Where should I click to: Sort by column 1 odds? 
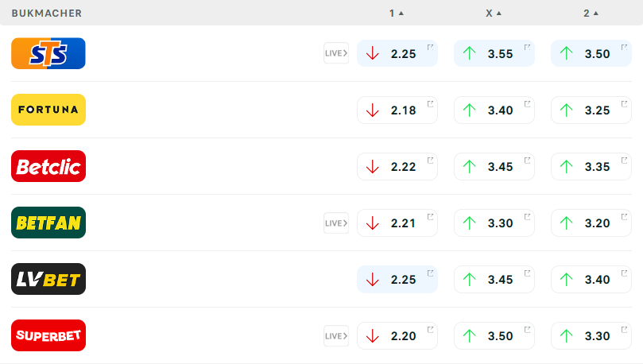coord(396,13)
